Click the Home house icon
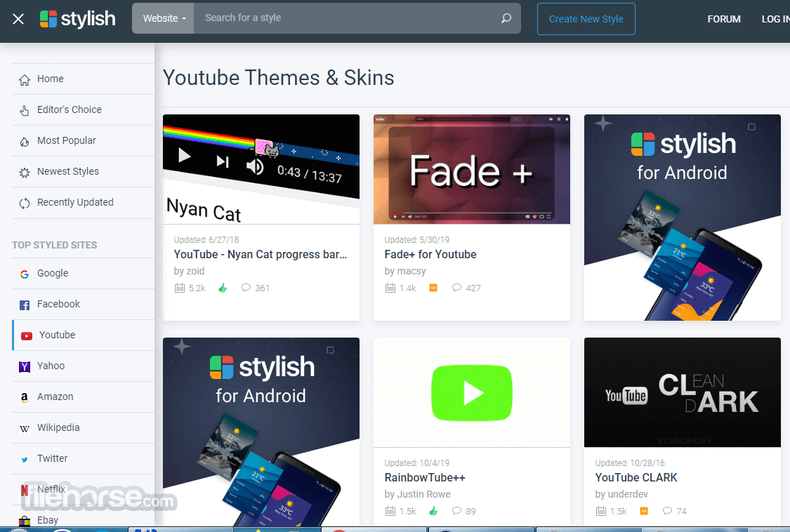Screen dimensions: 790x532 coord(24,79)
